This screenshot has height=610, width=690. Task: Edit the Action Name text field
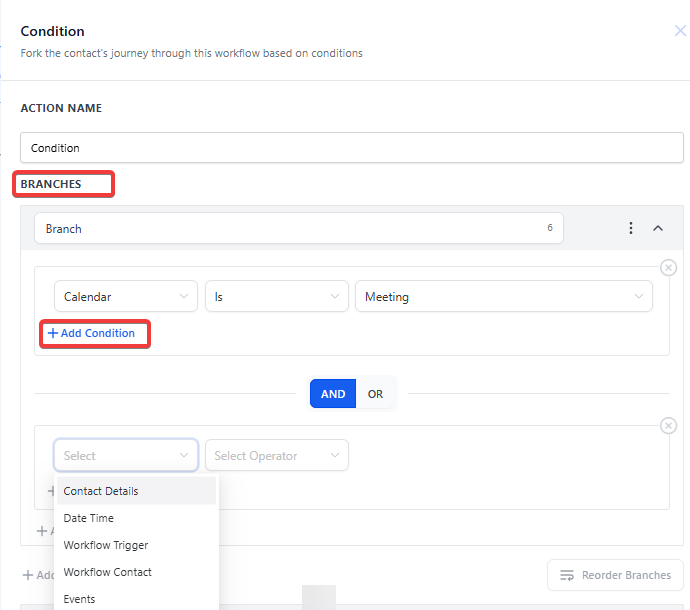coord(351,148)
